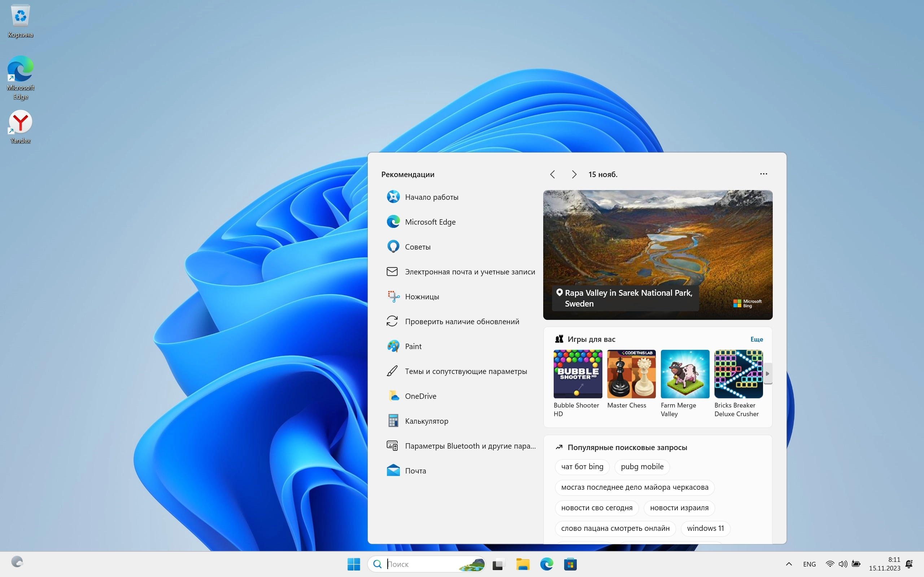Screen dimensions: 924x577
Task: Show hidden tray icons chevron
Action: [789, 564]
